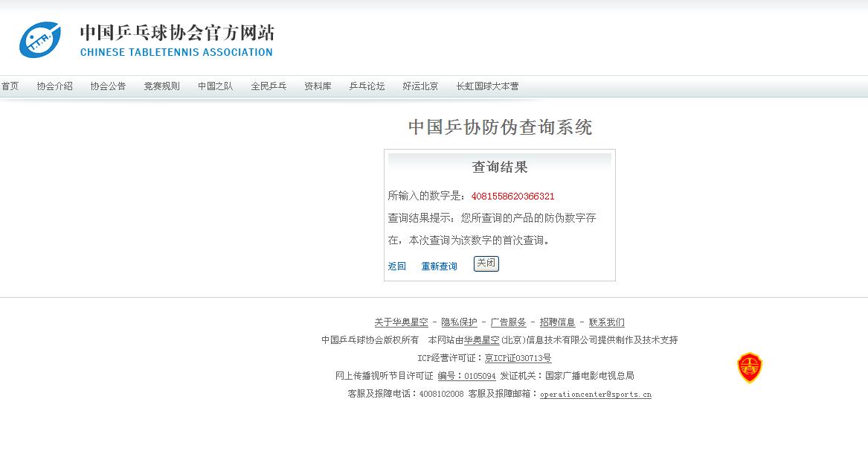Screen dimensions: 868x466
Task: Go to 协会公告 announcements page
Action: tap(109, 86)
